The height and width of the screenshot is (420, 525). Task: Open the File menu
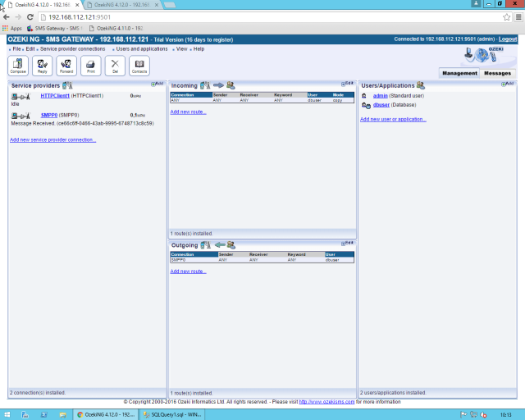[16, 49]
